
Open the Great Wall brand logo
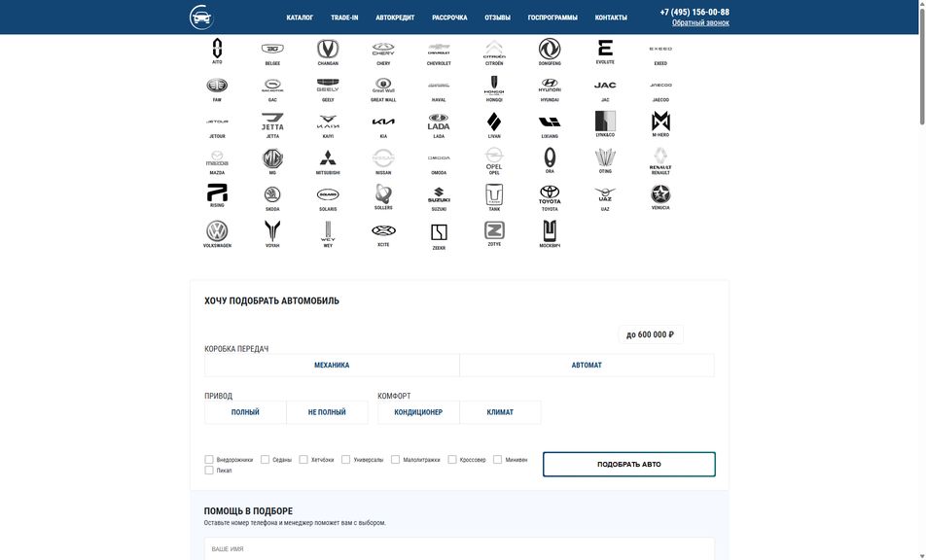click(383, 86)
